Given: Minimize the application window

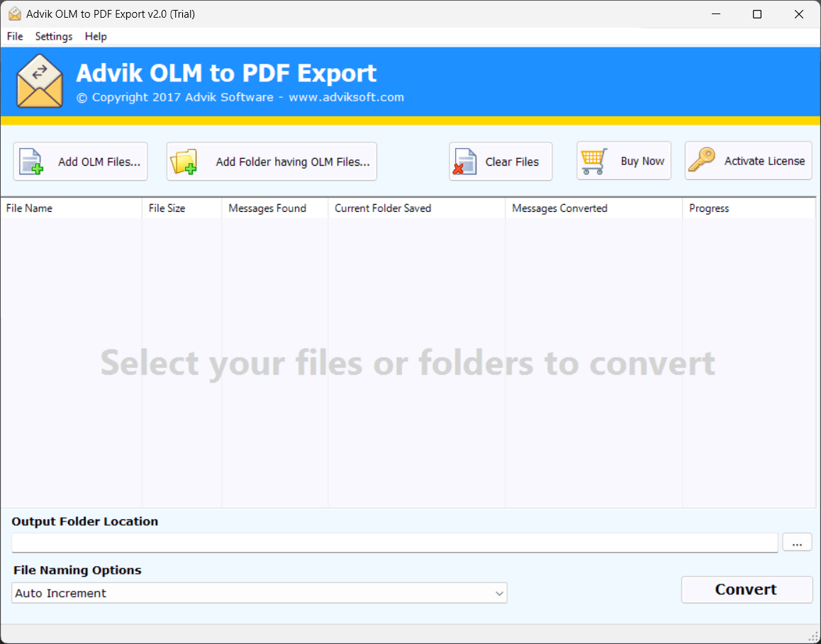Looking at the screenshot, I should coord(715,14).
